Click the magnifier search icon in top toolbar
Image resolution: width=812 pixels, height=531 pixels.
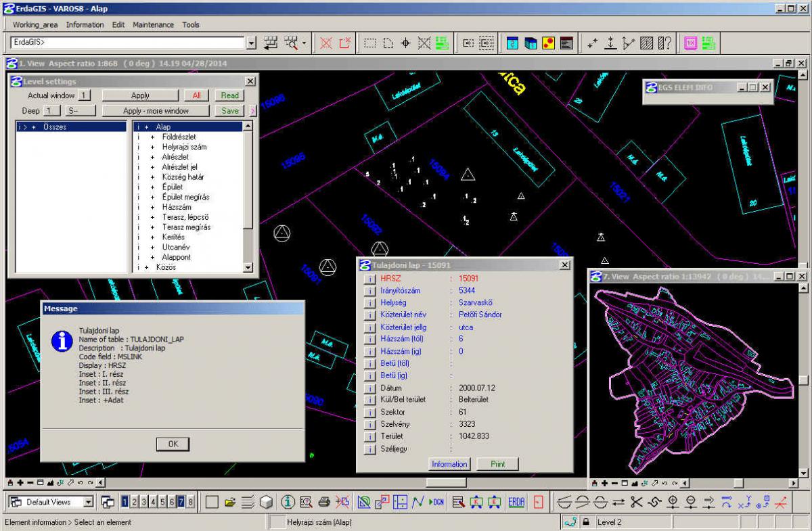(x=291, y=43)
